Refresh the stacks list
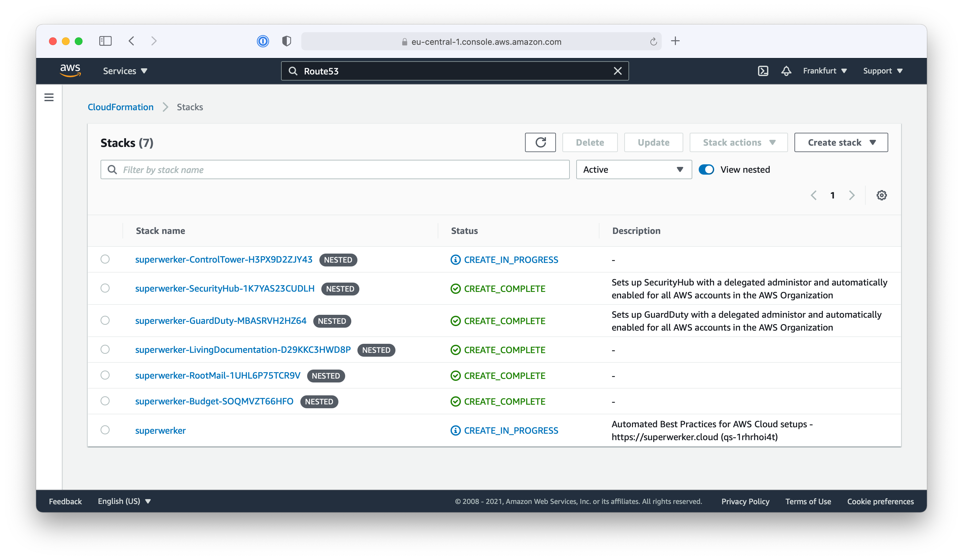The image size is (963, 560). pos(540,142)
